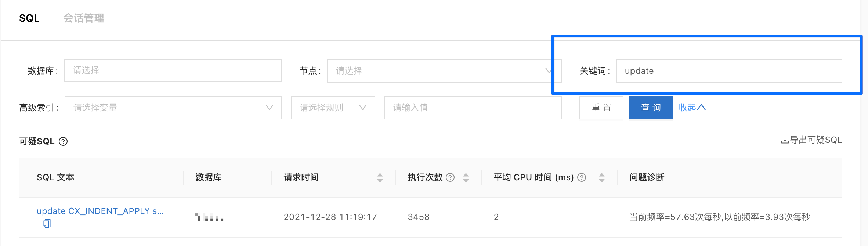Sort by 平均 CPU 时间 arrows
Image resolution: width=868 pixels, height=246 pixels.
click(x=602, y=178)
